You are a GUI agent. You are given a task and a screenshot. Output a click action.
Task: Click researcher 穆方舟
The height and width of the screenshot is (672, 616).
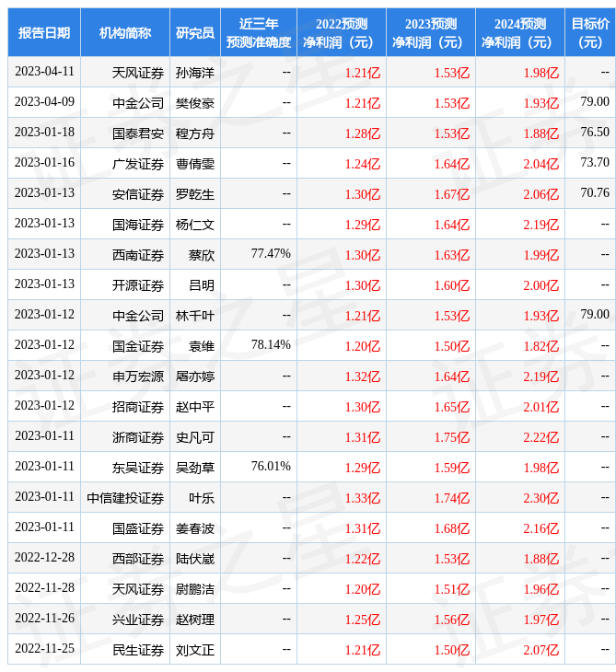pyautogui.click(x=195, y=133)
